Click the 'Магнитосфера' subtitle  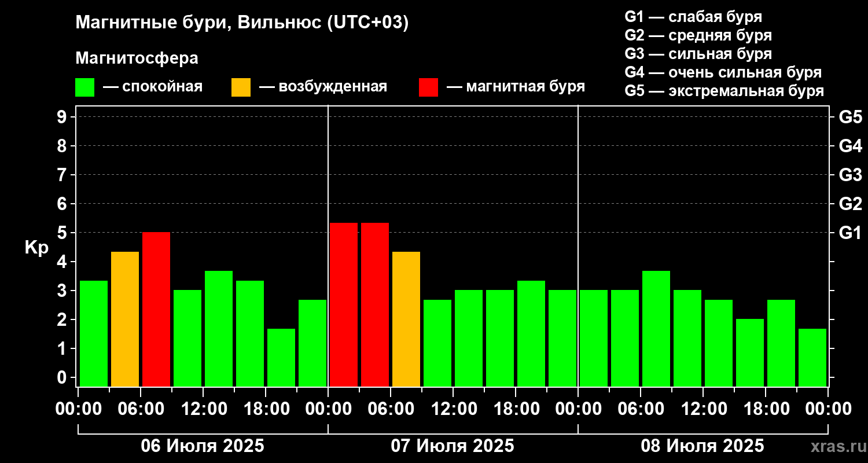coord(137,58)
